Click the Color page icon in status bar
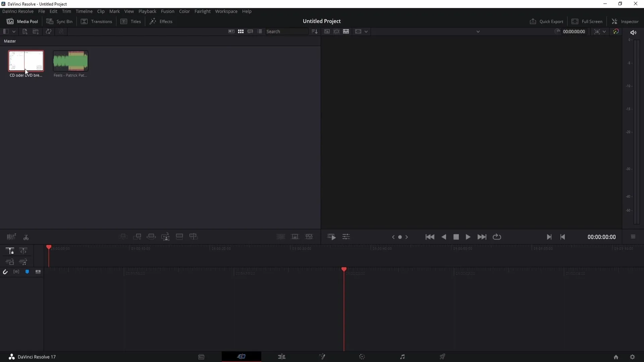 [x=362, y=357]
